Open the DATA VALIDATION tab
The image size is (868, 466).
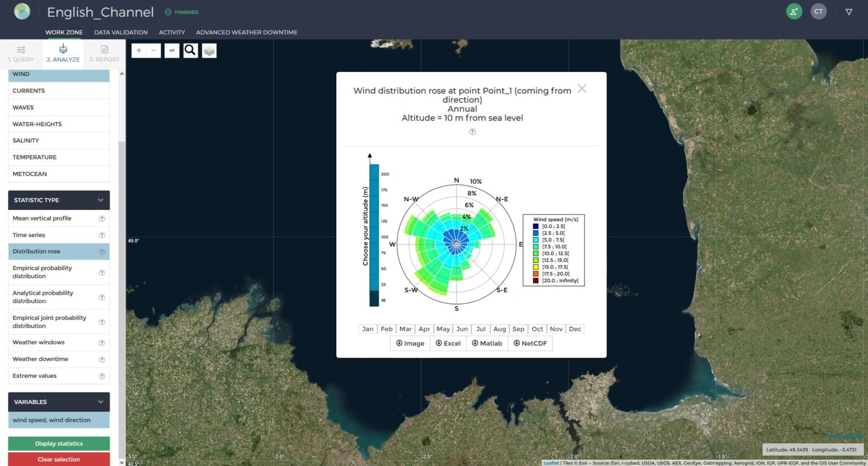pos(120,32)
